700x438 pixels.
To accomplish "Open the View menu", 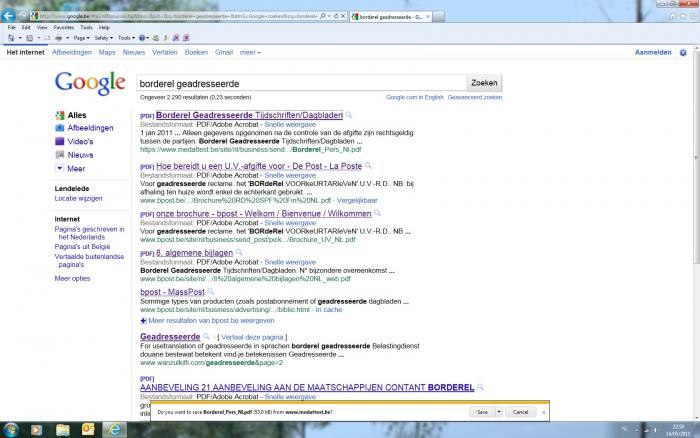I will pyautogui.click(x=42, y=27).
